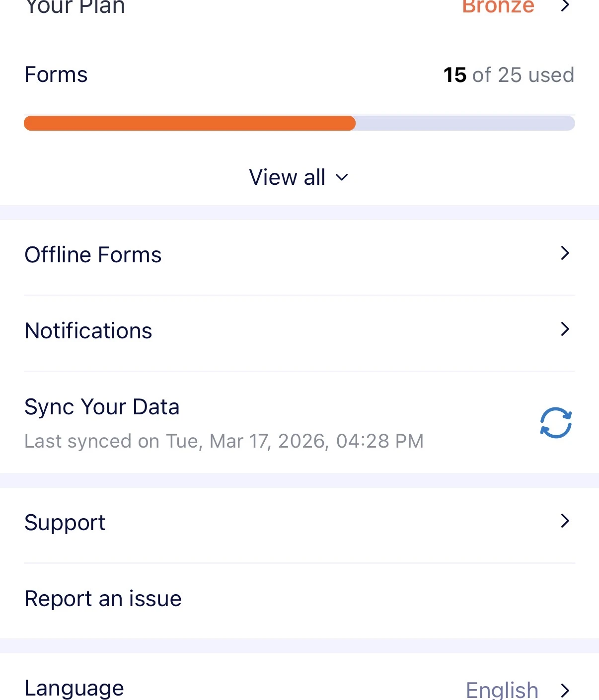This screenshot has width=599, height=700.
Task: Open the Notifications settings
Action: coord(88,330)
